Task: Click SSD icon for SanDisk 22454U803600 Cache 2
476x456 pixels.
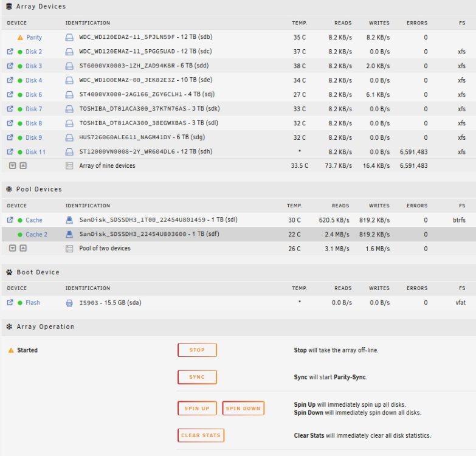Action: (69, 234)
